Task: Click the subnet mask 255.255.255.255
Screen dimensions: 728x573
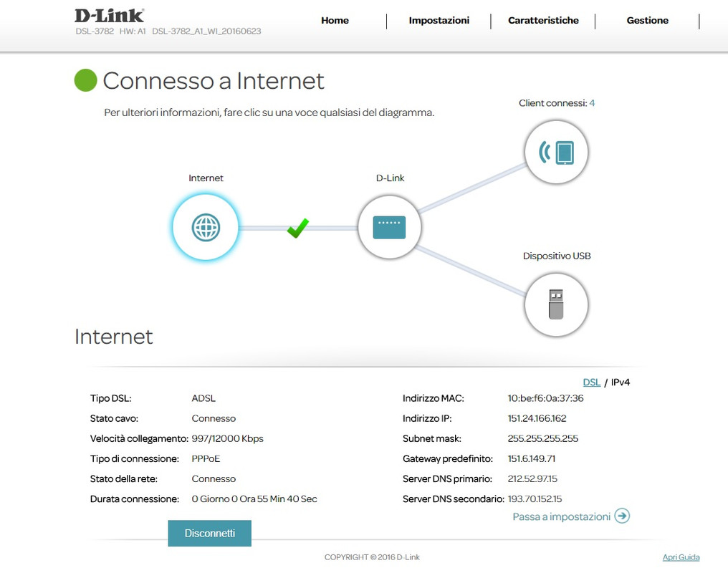Action: click(x=542, y=438)
